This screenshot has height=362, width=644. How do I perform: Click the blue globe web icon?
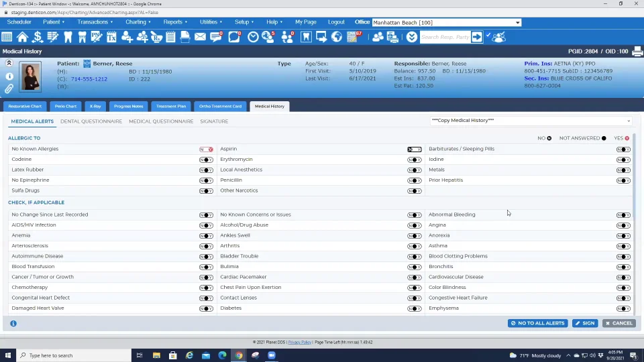(337, 37)
